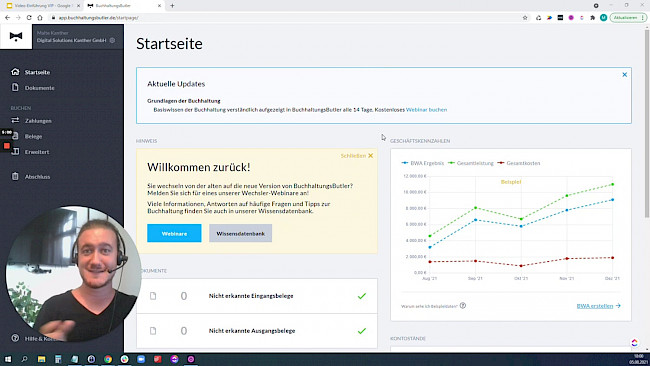Image resolution: width=650 pixels, height=366 pixels.
Task: Open the Chrome profile avatar
Action: click(x=603, y=18)
